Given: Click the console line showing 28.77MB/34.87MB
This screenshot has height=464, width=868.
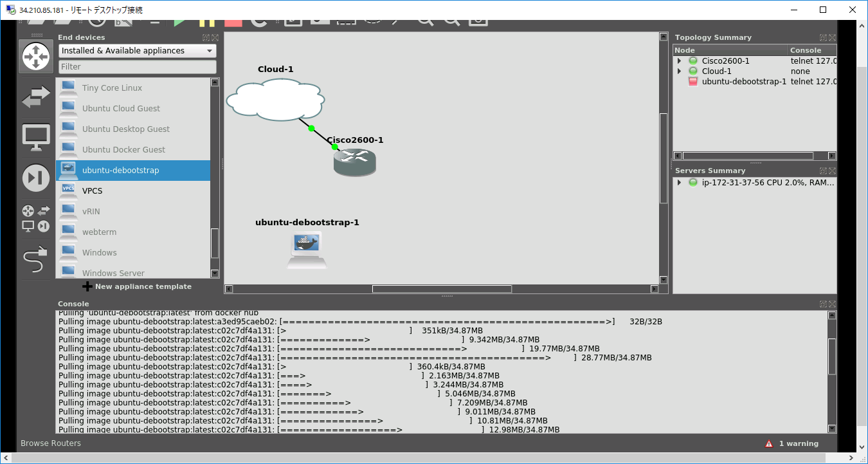Looking at the screenshot, I should [355, 358].
